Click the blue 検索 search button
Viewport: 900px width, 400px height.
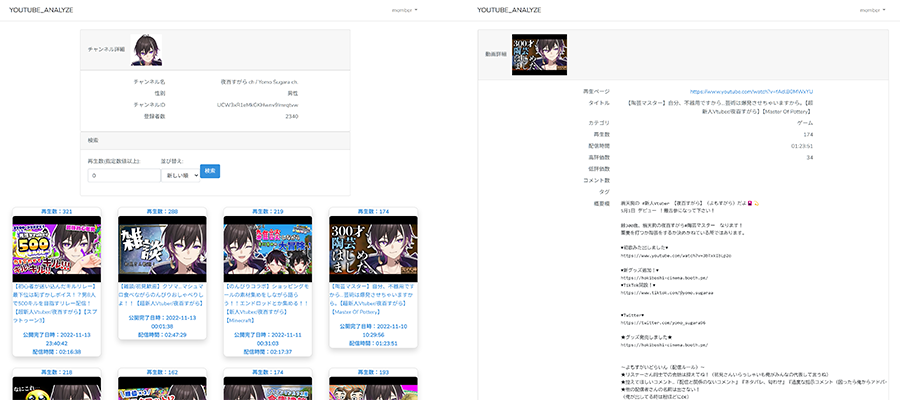pyautogui.click(x=210, y=171)
